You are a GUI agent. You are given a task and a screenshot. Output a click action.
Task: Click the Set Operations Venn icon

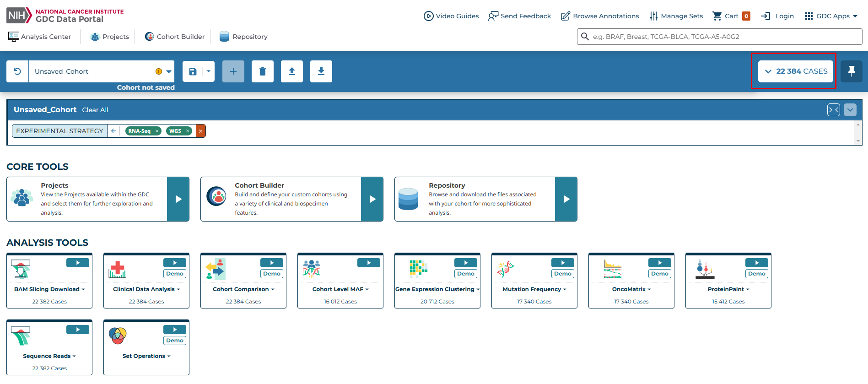(118, 336)
